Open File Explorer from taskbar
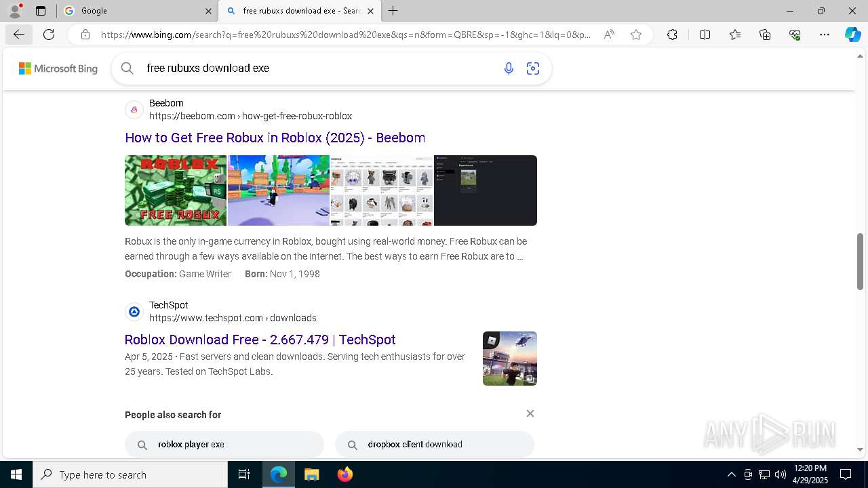The height and width of the screenshot is (488, 868). click(x=311, y=474)
